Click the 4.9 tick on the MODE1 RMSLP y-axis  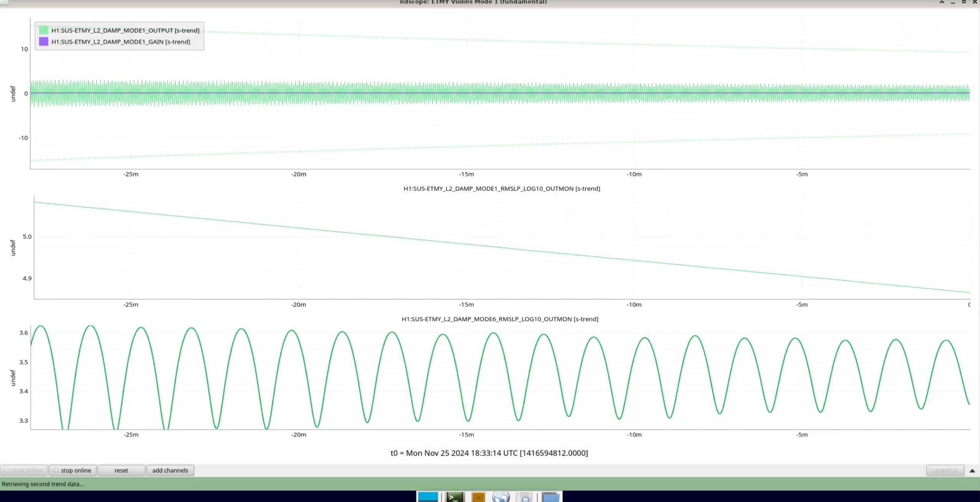point(27,278)
